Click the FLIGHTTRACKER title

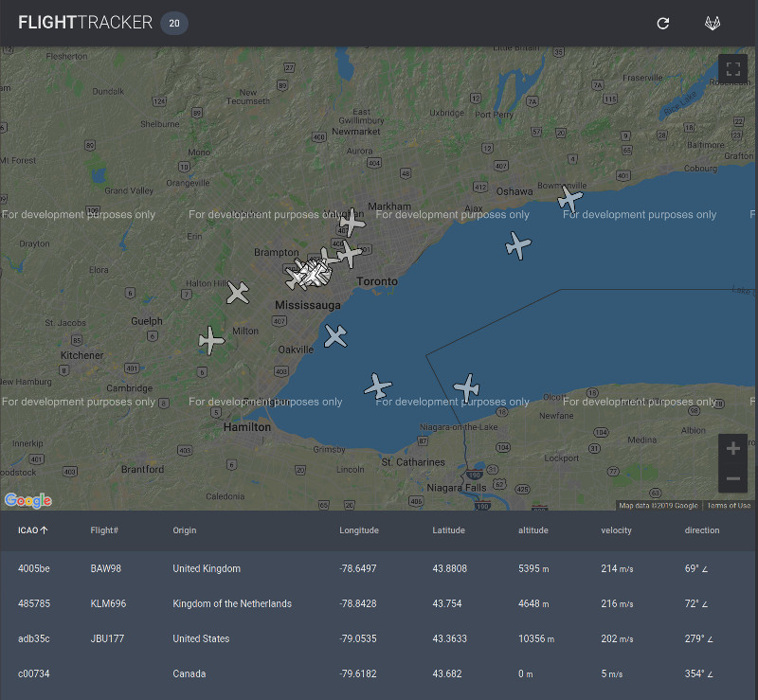tap(85, 23)
